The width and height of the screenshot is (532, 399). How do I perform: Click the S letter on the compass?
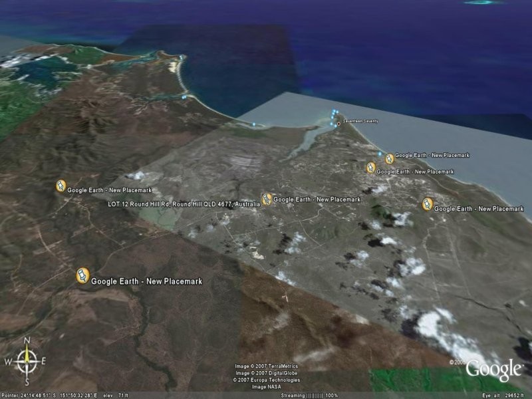(x=27, y=382)
